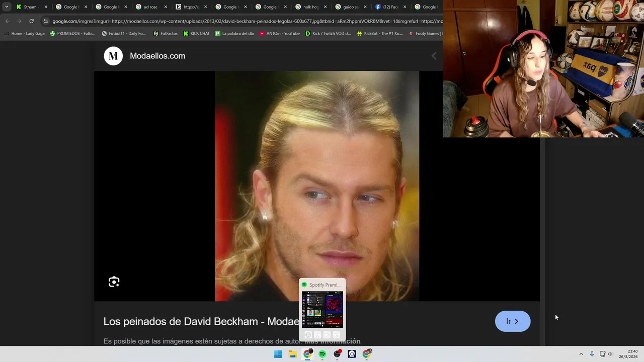Click the microphone tray icon
This screenshot has height=362, width=644.
[x=592, y=354]
